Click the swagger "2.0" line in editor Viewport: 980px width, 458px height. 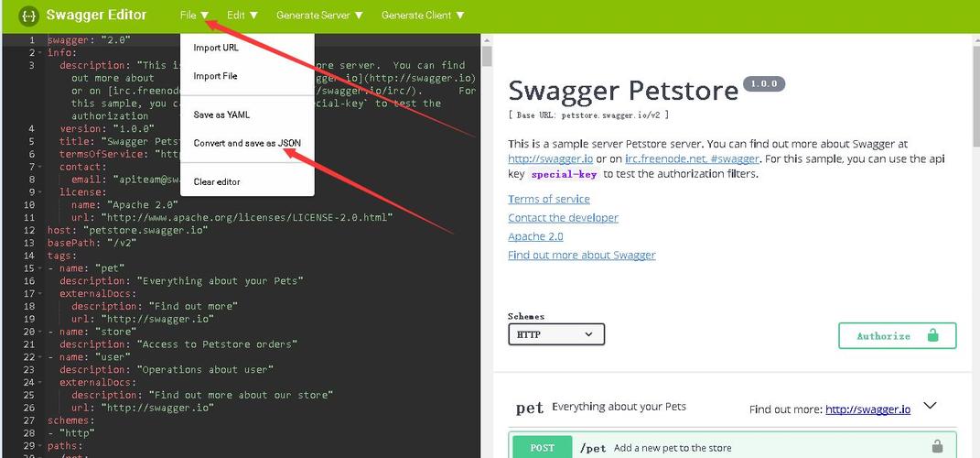89,40
